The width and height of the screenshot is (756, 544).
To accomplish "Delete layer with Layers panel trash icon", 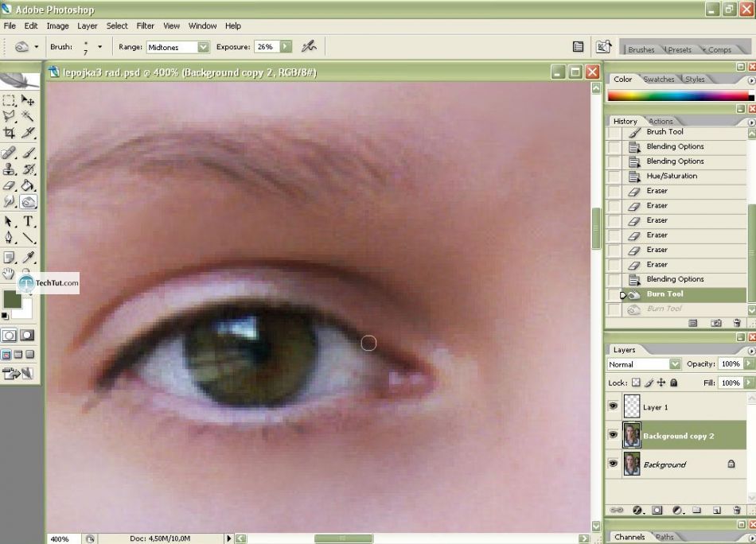I will point(736,510).
